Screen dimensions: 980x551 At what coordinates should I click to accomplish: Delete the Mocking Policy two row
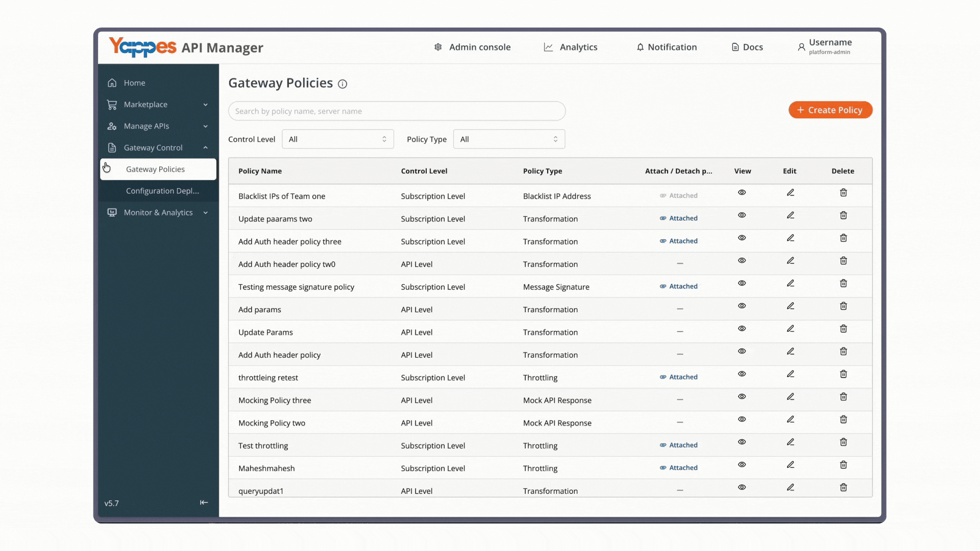[843, 419]
